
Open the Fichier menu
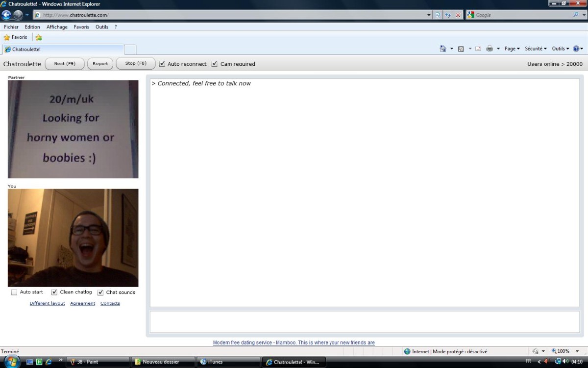click(x=11, y=27)
